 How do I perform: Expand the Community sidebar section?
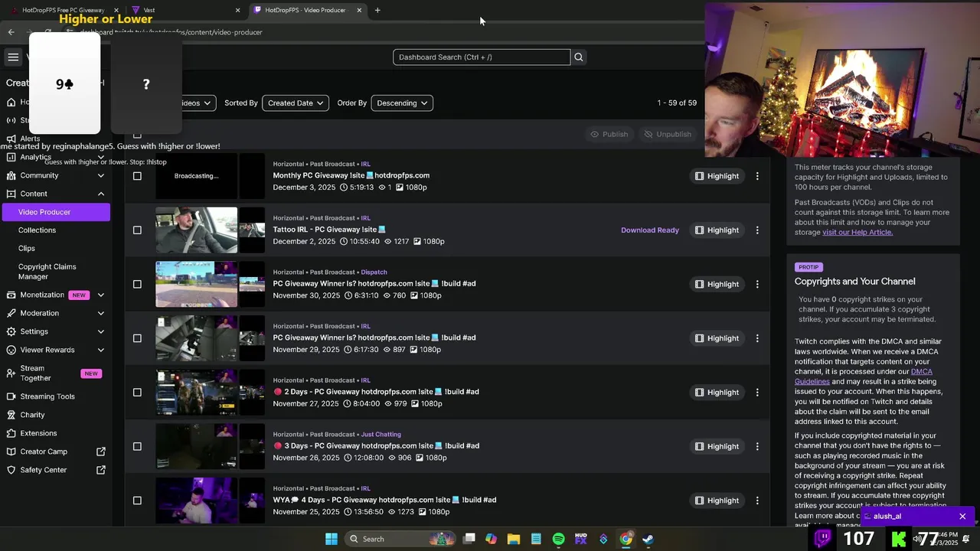100,175
